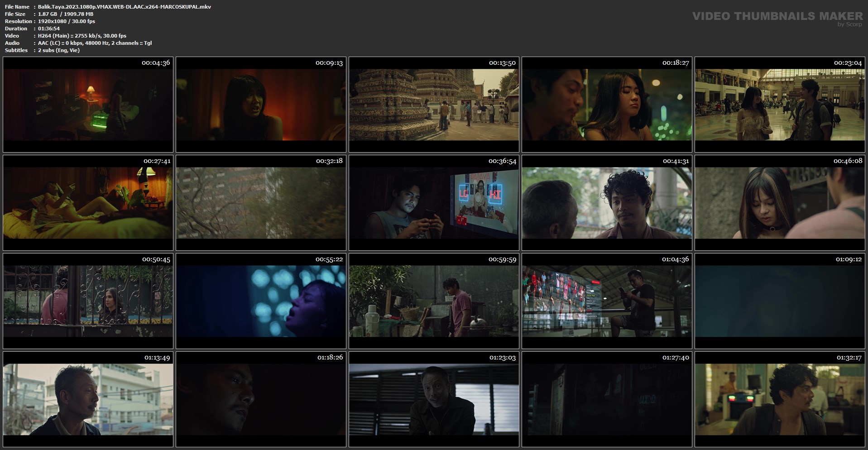Select the thumbnail stamped 00:32:18
868x450 pixels.
pos(261,203)
